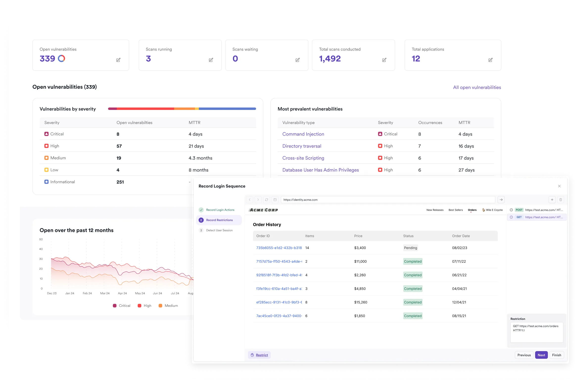
Task: Select step 3 Detect User Session
Action: [x=219, y=230]
